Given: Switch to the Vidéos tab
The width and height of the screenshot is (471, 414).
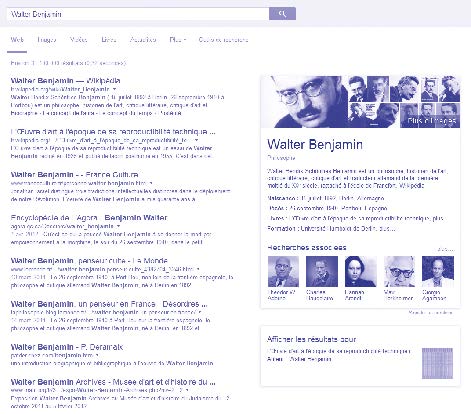Looking at the screenshot, I should coord(79,40).
